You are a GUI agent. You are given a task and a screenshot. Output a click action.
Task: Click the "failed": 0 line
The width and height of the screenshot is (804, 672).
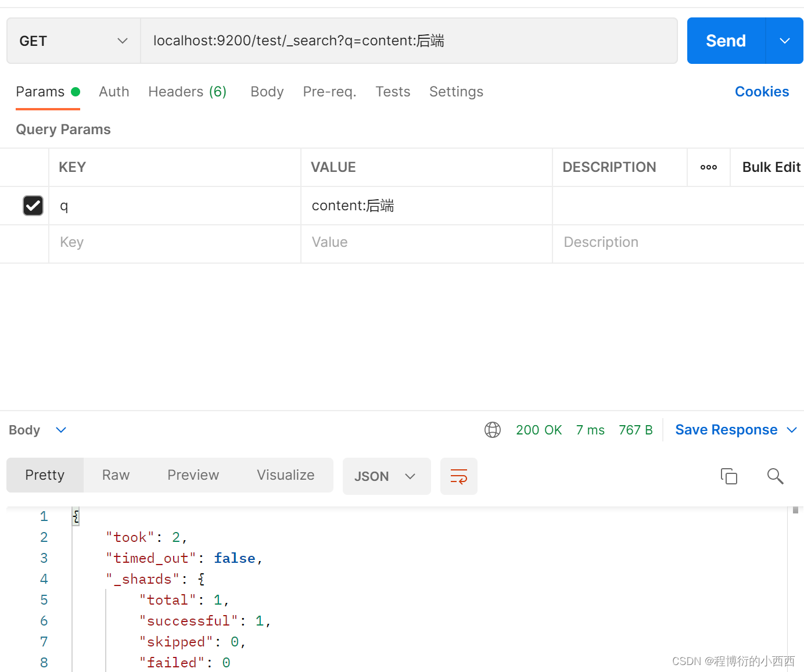(x=185, y=663)
